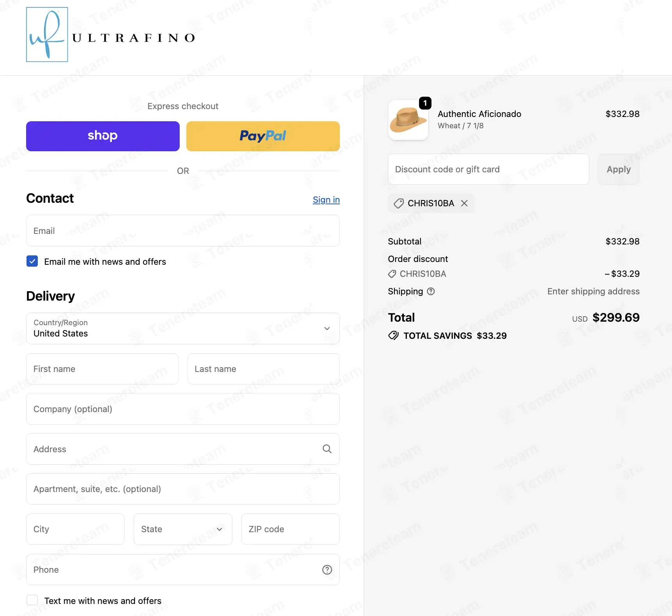Click the ZIP code field
Screen dimensions: 672x616
(x=290, y=529)
